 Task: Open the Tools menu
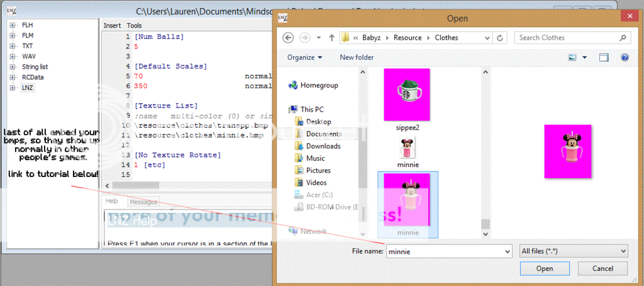pos(134,26)
